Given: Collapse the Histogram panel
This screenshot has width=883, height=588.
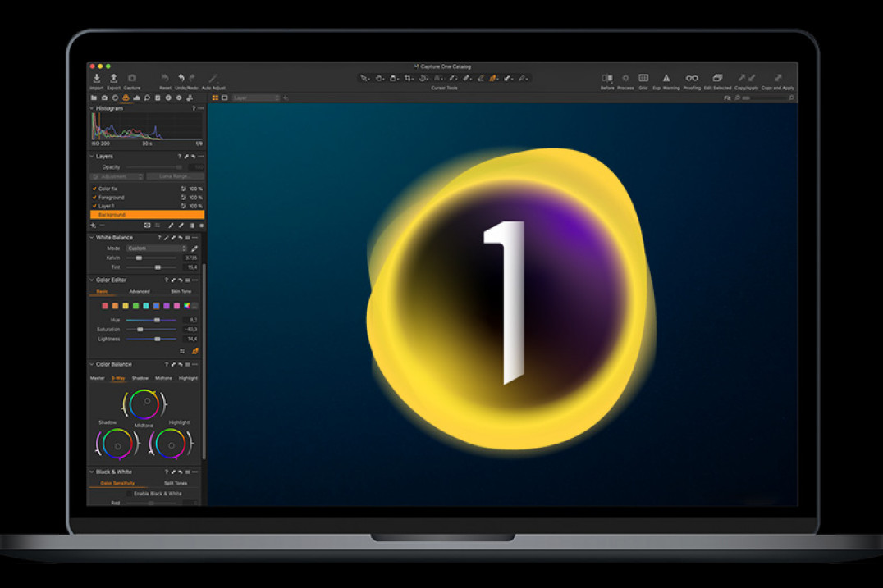Looking at the screenshot, I should coord(93,107).
